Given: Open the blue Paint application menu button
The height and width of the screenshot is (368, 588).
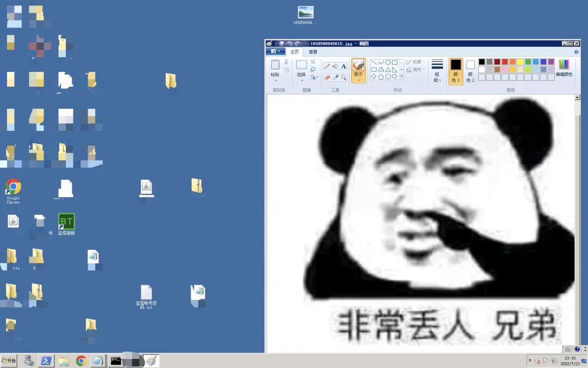Looking at the screenshot, I should pos(275,51).
